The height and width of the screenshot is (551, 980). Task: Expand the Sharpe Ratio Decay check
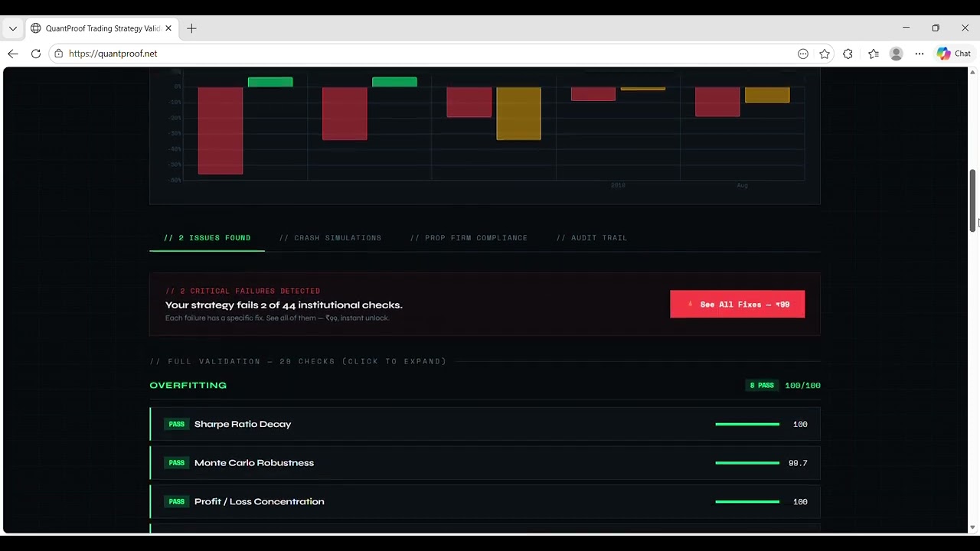click(x=485, y=424)
